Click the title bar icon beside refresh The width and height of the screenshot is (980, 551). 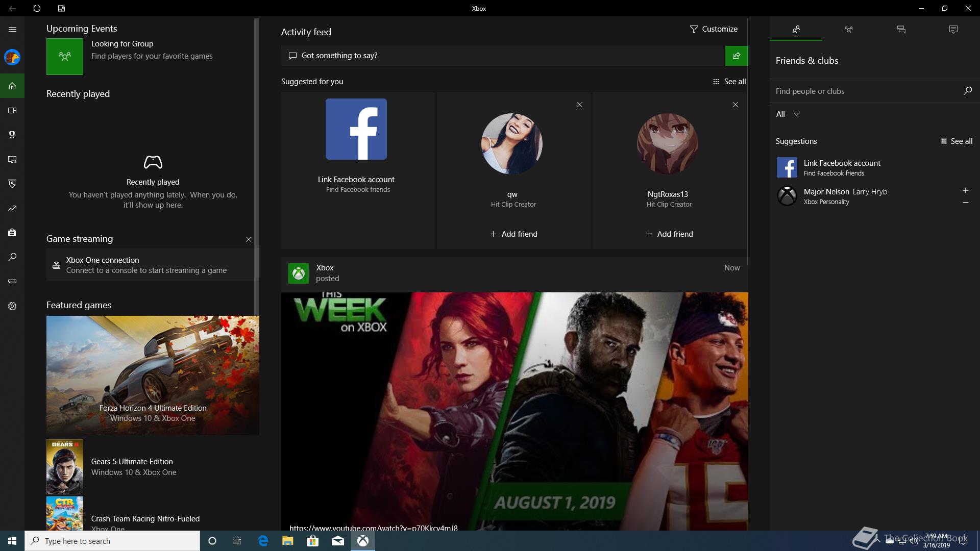tap(61, 8)
